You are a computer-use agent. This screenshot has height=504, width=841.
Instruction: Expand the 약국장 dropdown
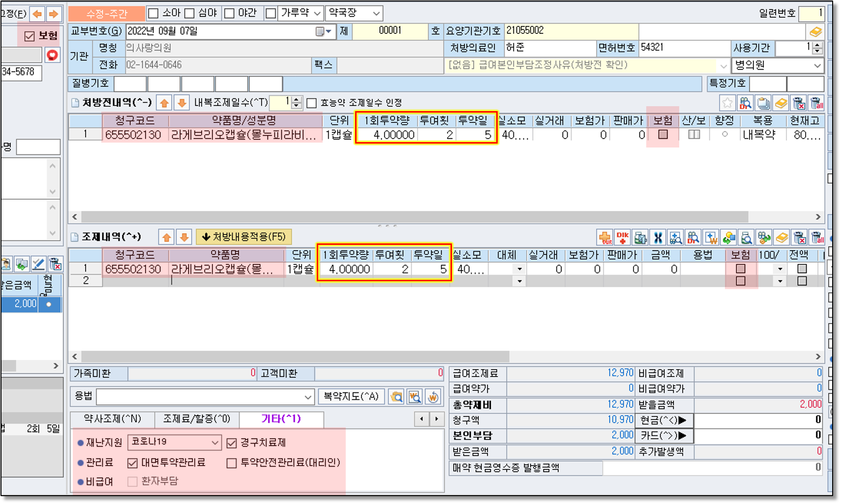coord(376,13)
